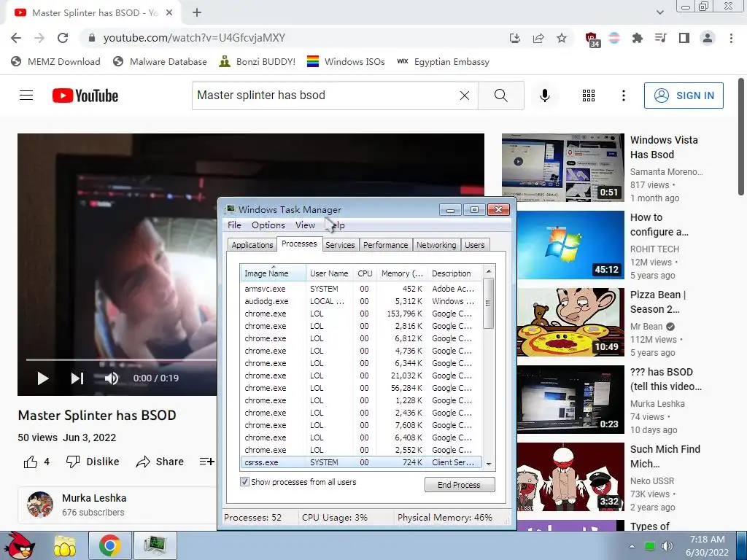Open the Extensions puzzle piece menu
The height and width of the screenshot is (560, 747).
coord(637,38)
